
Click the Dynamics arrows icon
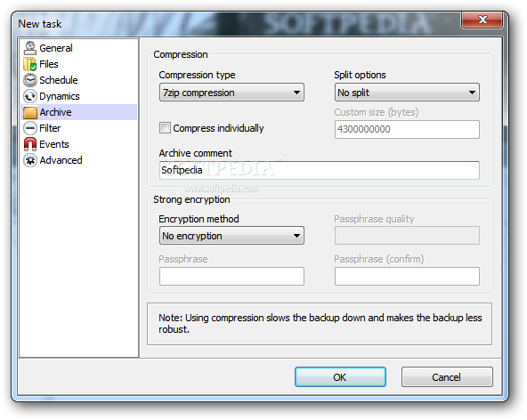click(x=30, y=96)
